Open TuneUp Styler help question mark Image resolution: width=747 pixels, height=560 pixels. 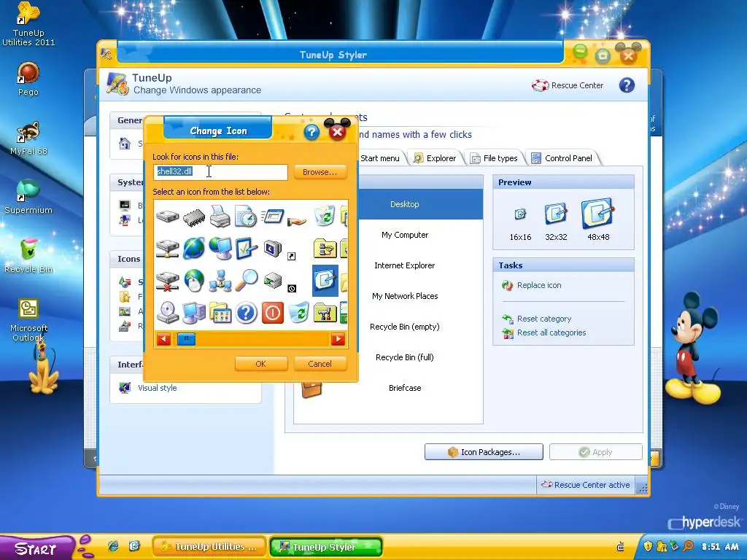[x=627, y=85]
